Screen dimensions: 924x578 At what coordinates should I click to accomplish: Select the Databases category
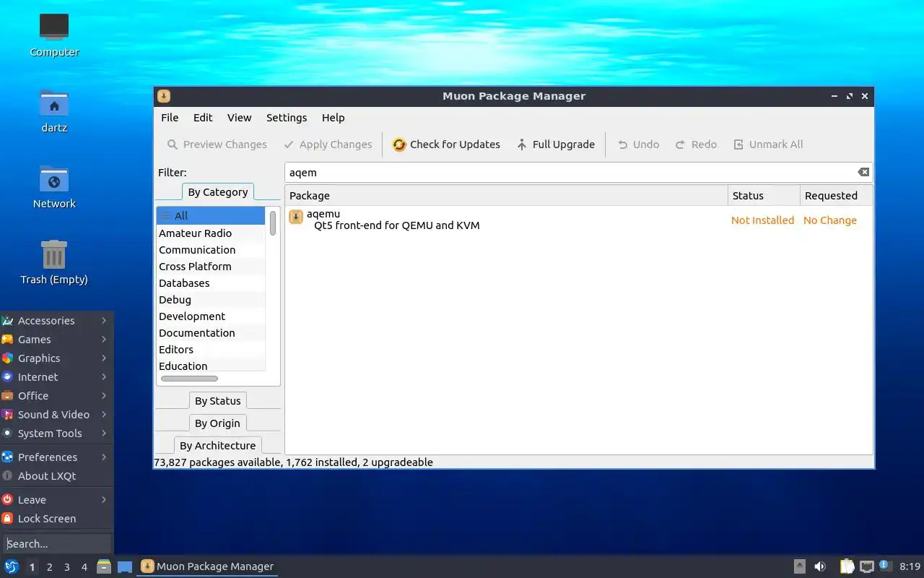pos(211,283)
